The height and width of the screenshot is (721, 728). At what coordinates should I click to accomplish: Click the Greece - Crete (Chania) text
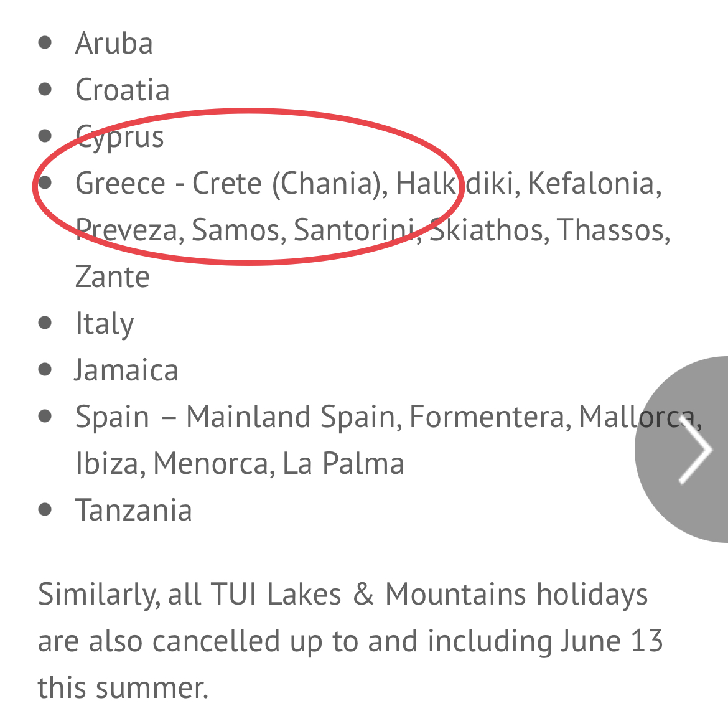[229, 184]
